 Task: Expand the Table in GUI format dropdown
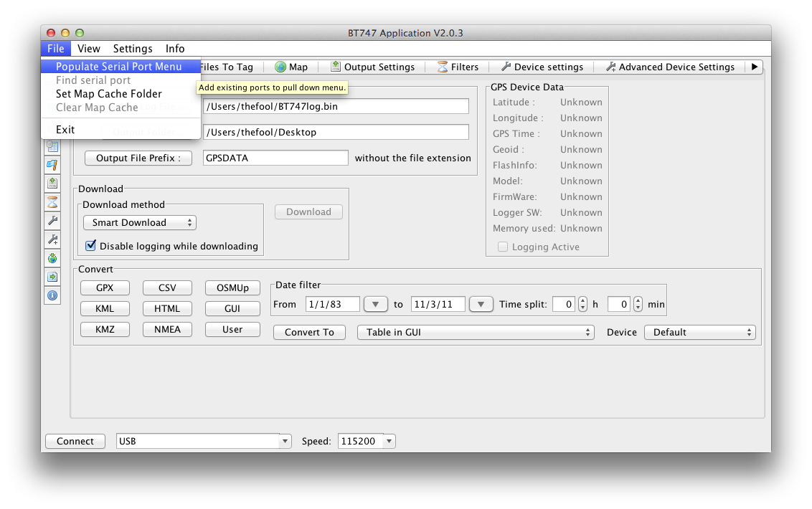click(x=476, y=333)
